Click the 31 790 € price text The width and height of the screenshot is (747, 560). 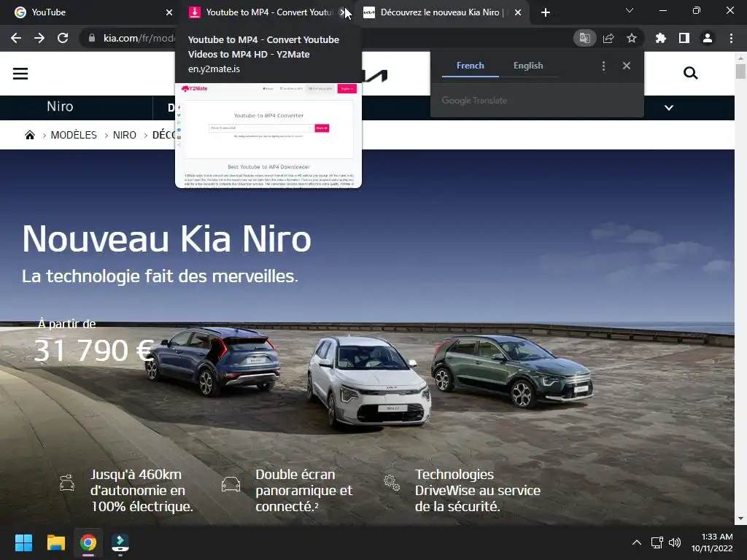(94, 351)
